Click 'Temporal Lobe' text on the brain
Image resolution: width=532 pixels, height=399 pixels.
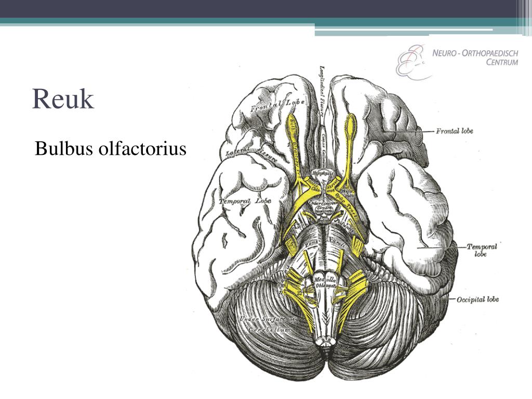click(x=245, y=201)
